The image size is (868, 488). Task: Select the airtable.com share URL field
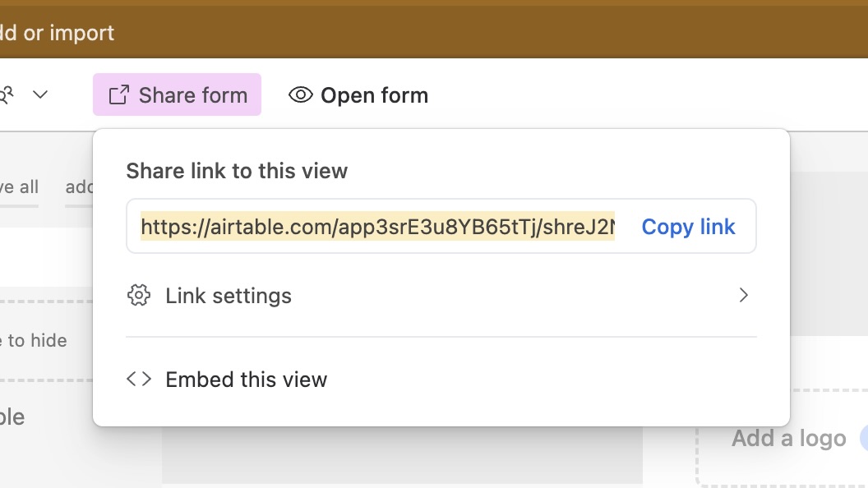coord(377,227)
